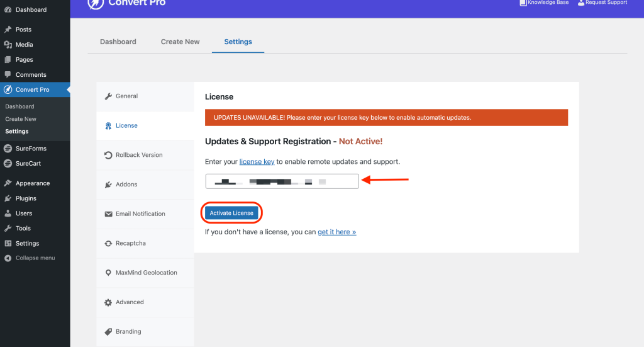Click the 'Not Active!' status text
The height and width of the screenshot is (347, 644).
[x=360, y=142]
